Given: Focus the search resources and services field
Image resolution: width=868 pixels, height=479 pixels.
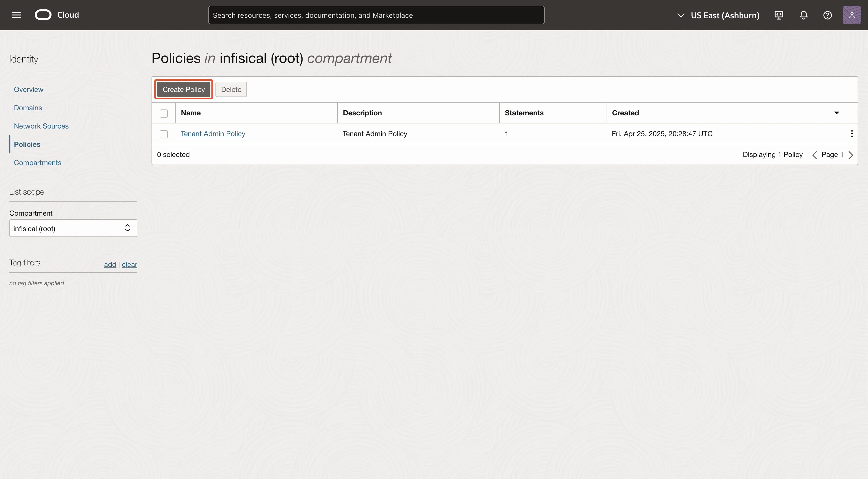Looking at the screenshot, I should click(x=376, y=15).
